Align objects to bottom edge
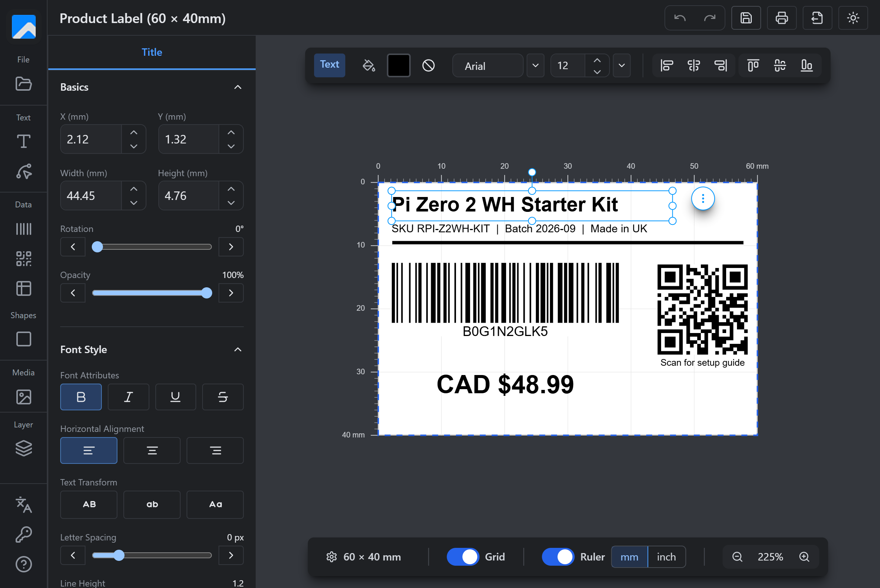Image resolution: width=880 pixels, height=588 pixels. coord(806,66)
